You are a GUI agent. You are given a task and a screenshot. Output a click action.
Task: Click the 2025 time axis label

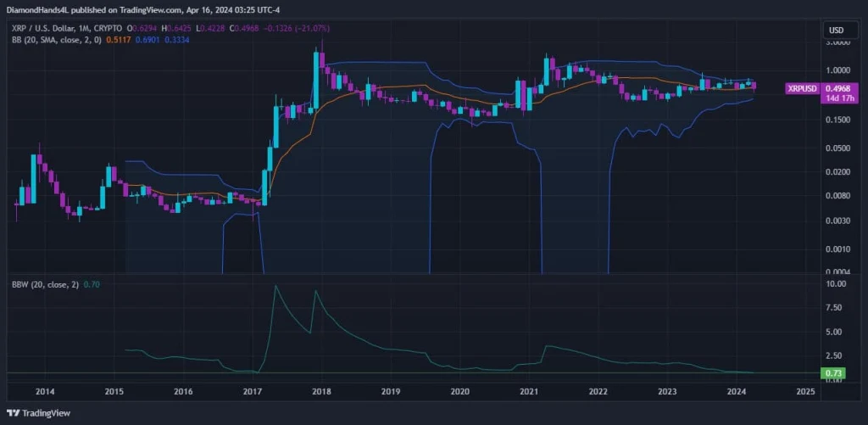tap(805, 391)
